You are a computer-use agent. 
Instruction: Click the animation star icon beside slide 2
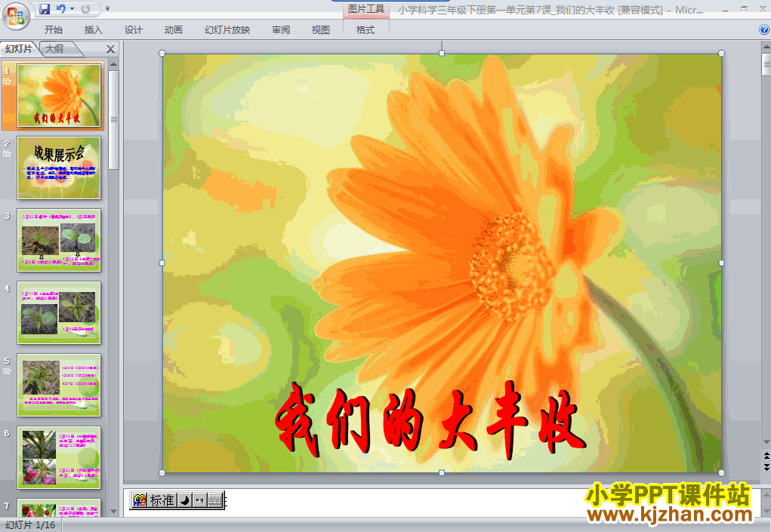pyautogui.click(x=7, y=154)
